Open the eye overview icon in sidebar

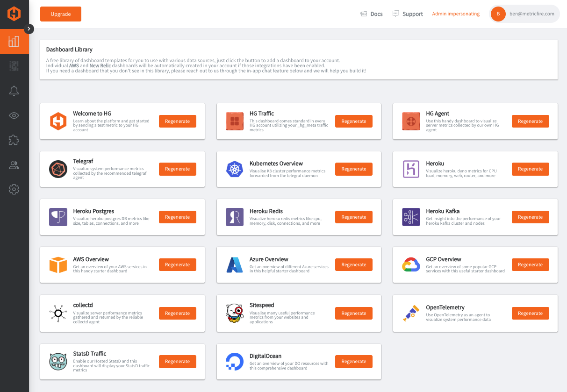coord(14,115)
